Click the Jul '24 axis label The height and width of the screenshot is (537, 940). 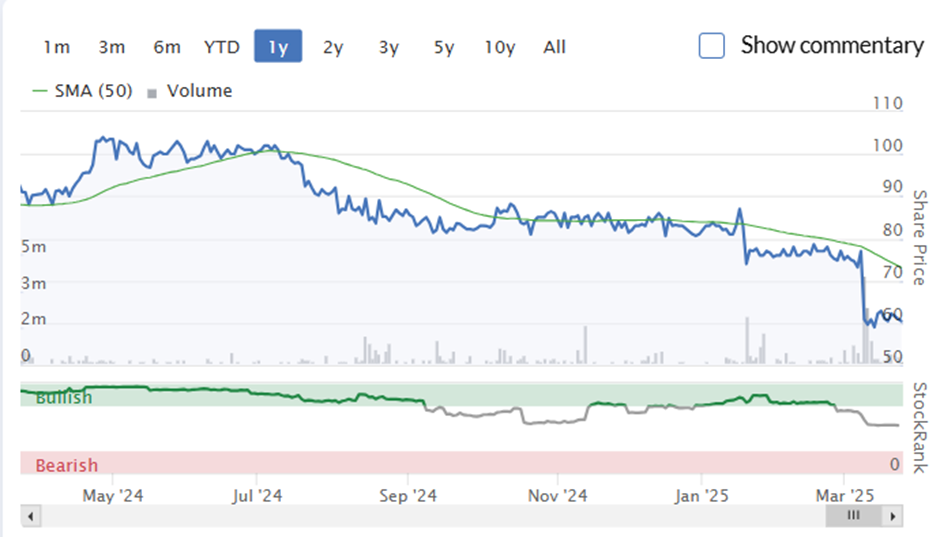coord(257,496)
